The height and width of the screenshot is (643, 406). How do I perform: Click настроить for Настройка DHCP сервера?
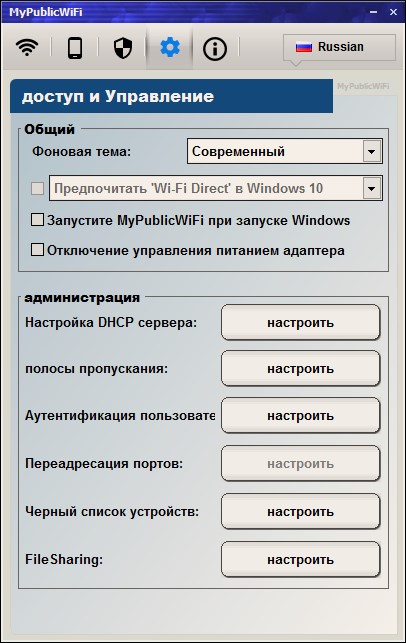pos(301,322)
